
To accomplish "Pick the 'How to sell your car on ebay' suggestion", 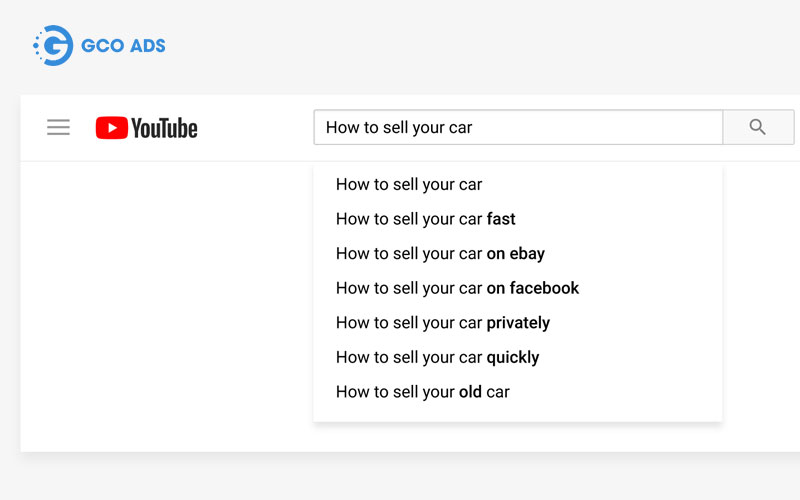I will tap(440, 253).
